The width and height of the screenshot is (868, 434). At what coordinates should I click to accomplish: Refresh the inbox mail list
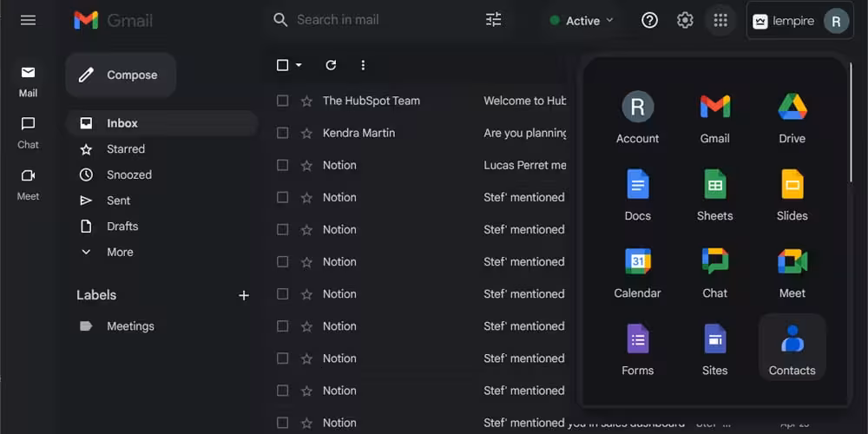(330, 65)
